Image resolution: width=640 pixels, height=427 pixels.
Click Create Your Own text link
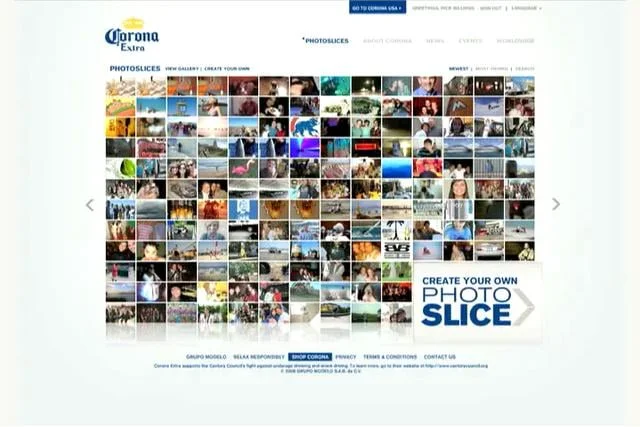coord(227,69)
